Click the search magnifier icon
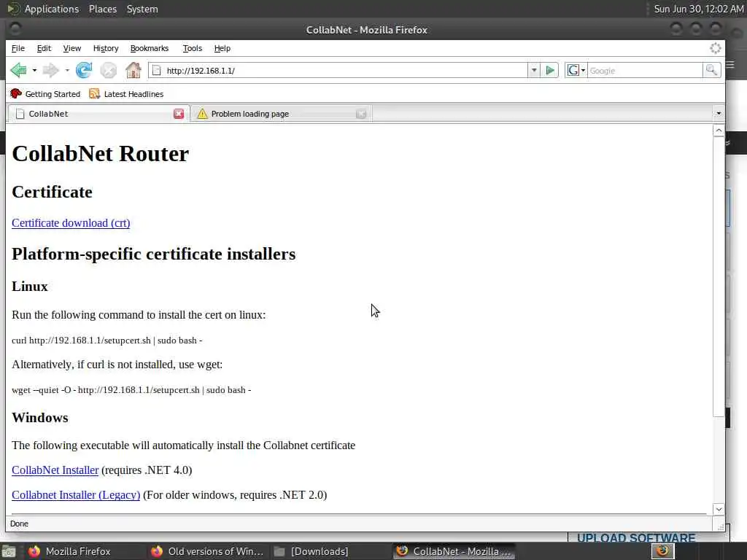The height and width of the screenshot is (560, 747). click(x=712, y=71)
